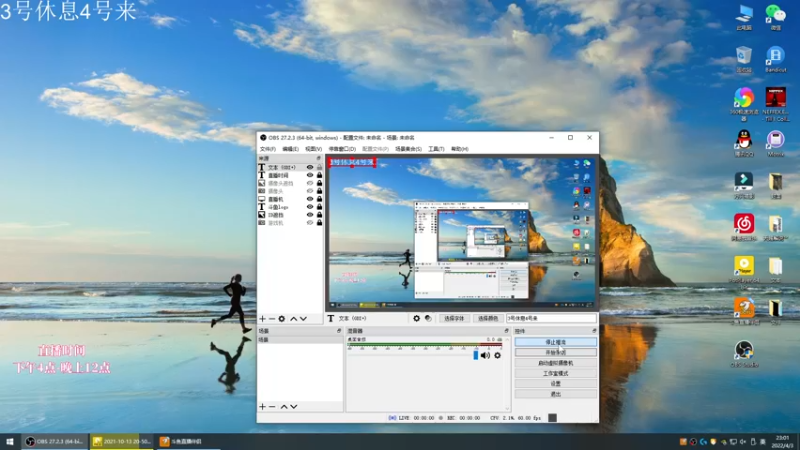Open This PC desktop icon
Viewport: 800px width, 450px height.
coord(744,17)
